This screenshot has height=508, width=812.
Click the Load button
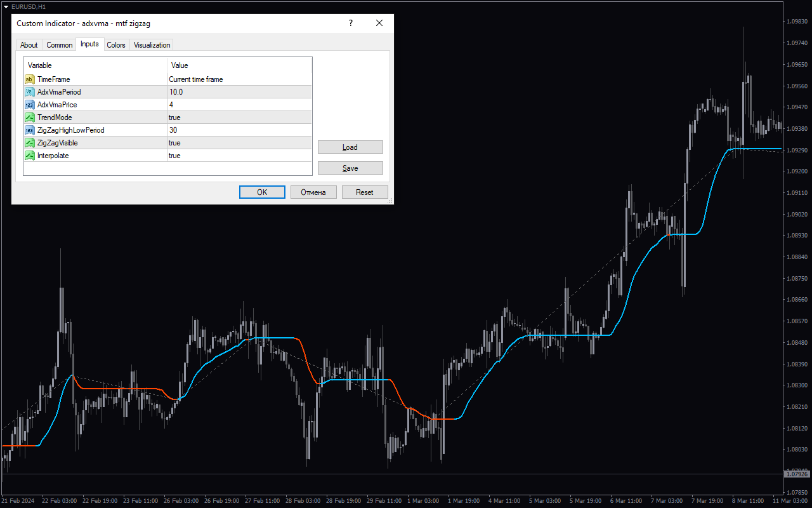[x=350, y=147]
